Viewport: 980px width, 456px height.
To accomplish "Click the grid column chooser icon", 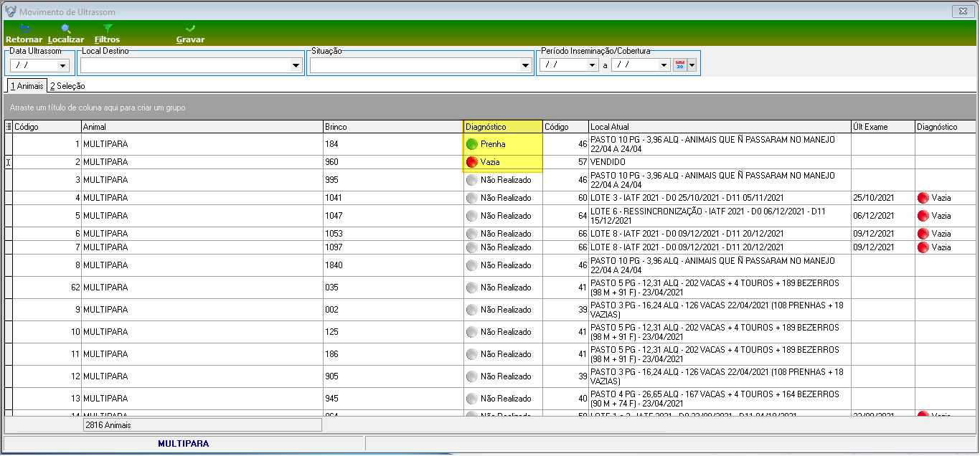I will [x=9, y=127].
